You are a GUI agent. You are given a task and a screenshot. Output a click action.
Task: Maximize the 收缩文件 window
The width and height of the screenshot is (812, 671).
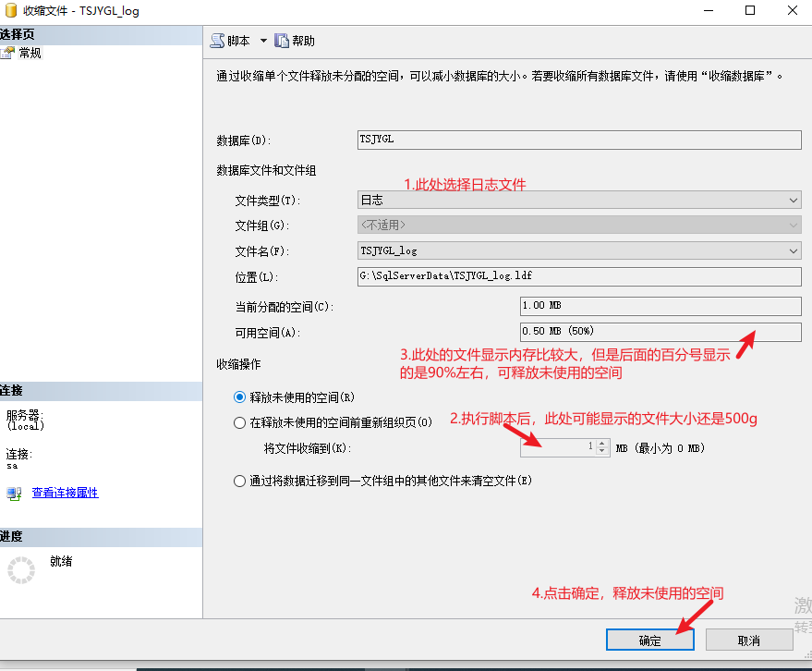(750, 10)
